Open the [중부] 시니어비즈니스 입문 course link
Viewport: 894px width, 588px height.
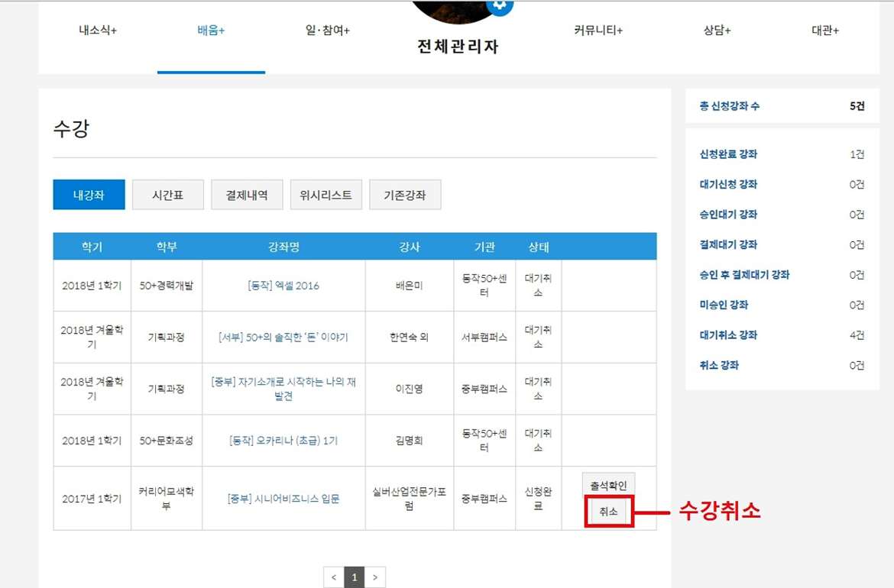click(x=283, y=499)
